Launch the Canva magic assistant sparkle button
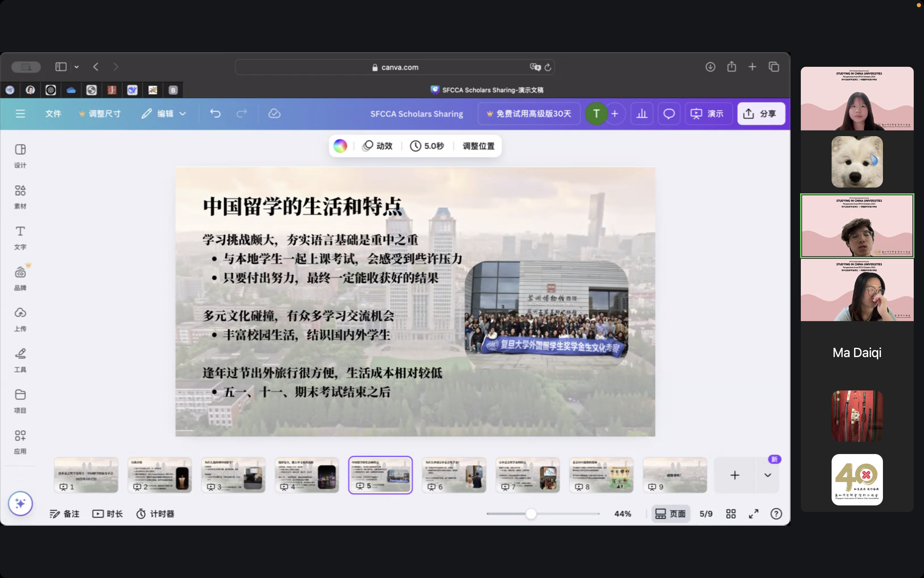 point(20,504)
